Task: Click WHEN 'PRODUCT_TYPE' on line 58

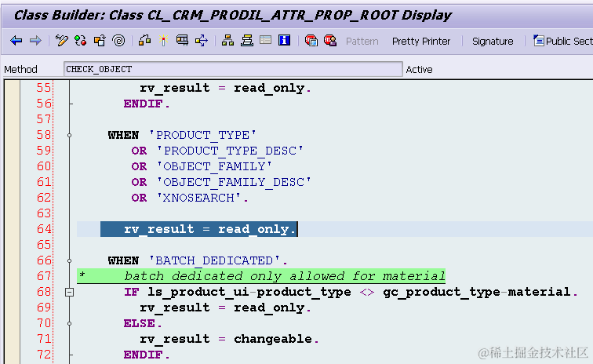Action: (x=182, y=135)
